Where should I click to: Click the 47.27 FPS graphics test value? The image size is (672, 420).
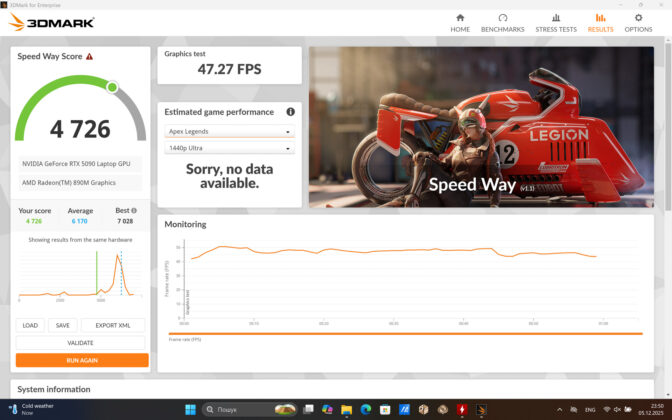tap(229, 69)
